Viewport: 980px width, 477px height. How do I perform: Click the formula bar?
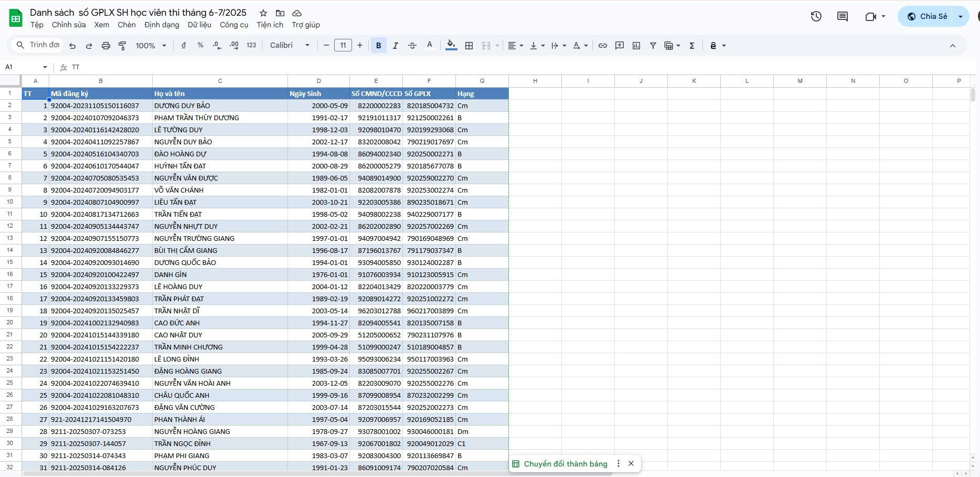[x=525, y=67]
